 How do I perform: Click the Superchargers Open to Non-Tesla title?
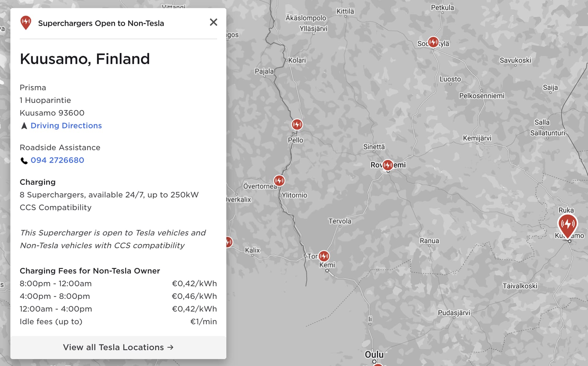101,23
